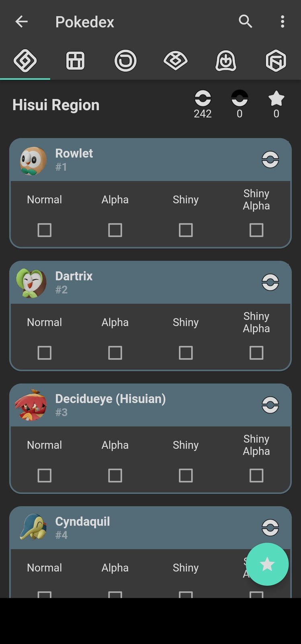Tick Rowlet's Shiny checkbox
301x644 pixels.
pyautogui.click(x=186, y=230)
